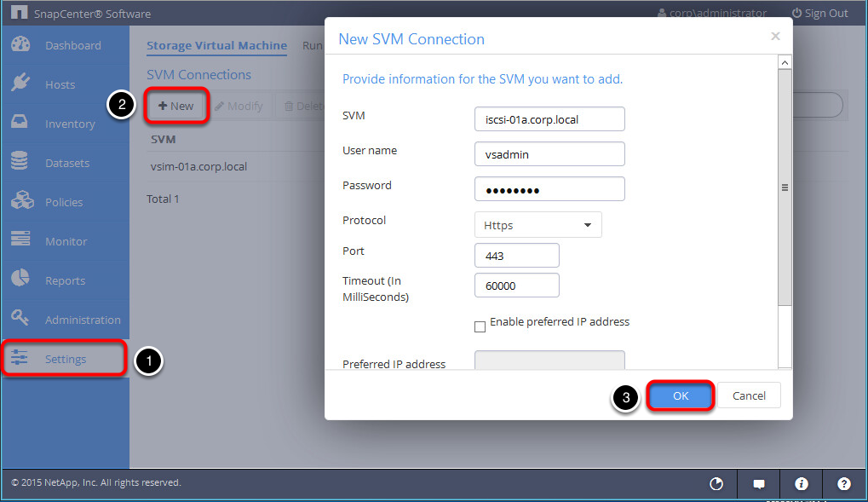
Task: Click the Sign Out link
Action: click(x=819, y=13)
